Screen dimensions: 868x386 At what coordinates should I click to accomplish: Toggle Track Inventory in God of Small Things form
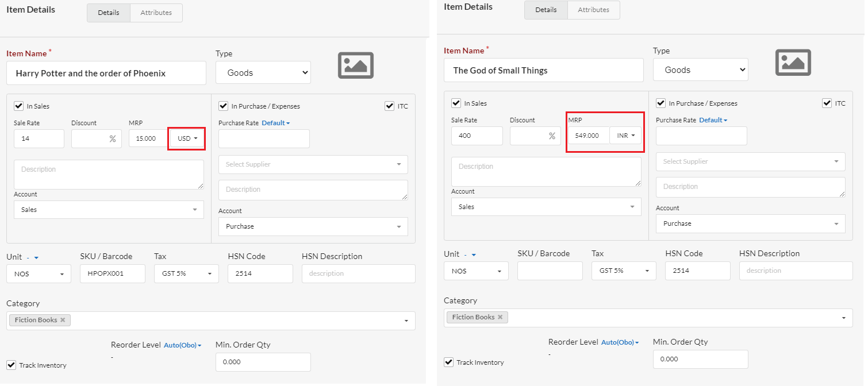tap(448, 362)
